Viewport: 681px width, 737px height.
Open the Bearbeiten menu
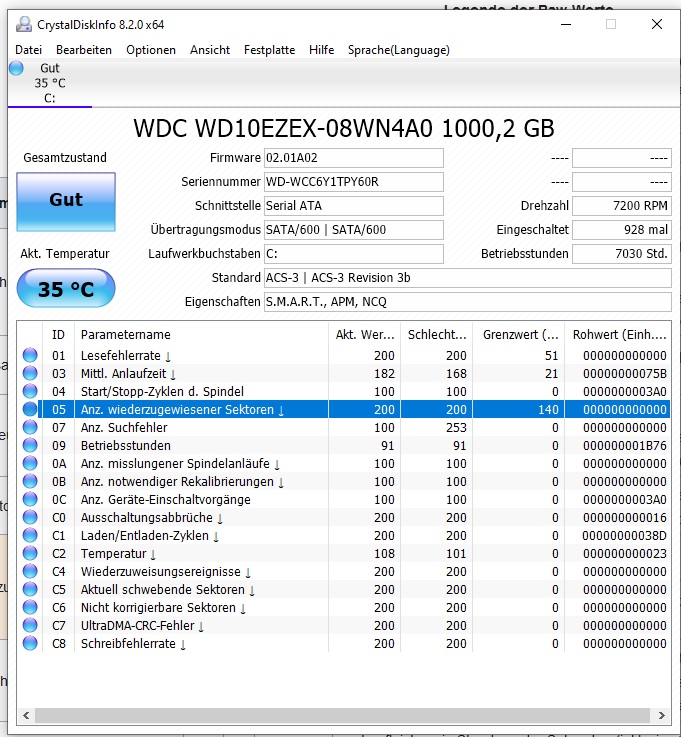point(84,50)
